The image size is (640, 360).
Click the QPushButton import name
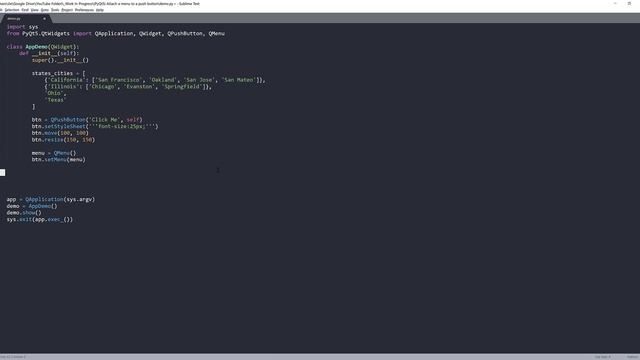point(185,33)
